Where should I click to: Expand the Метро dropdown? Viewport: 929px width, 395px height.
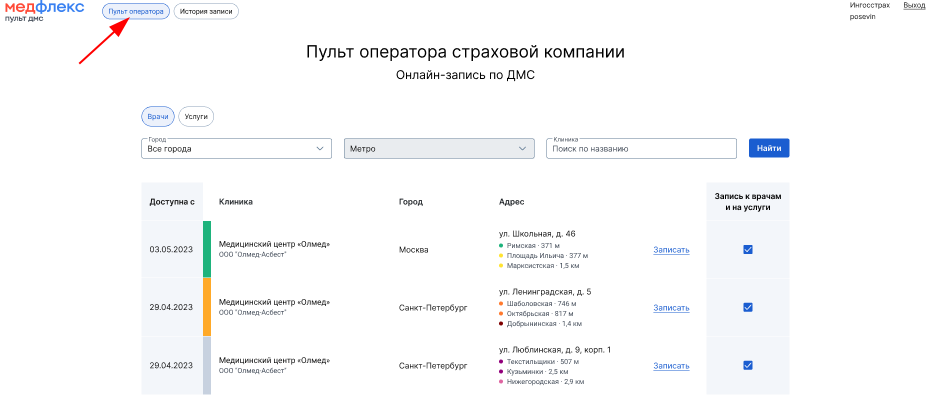pos(438,149)
